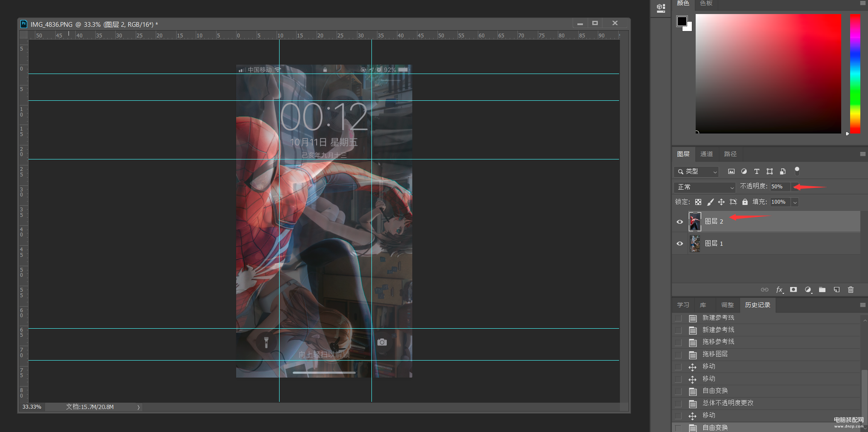868x432 pixels.
Task: Switch to the 路径 paths tab
Action: pos(730,154)
